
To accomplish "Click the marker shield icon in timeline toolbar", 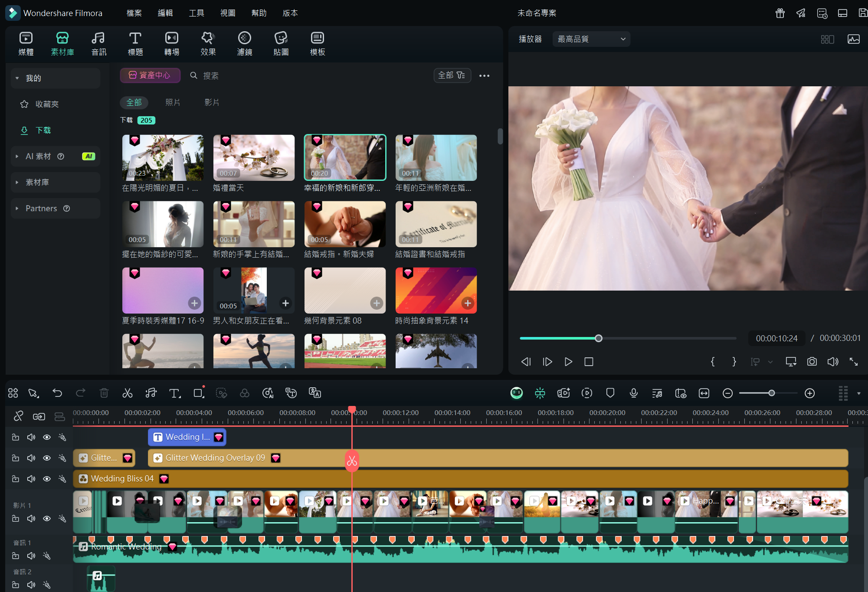I will coord(610,393).
